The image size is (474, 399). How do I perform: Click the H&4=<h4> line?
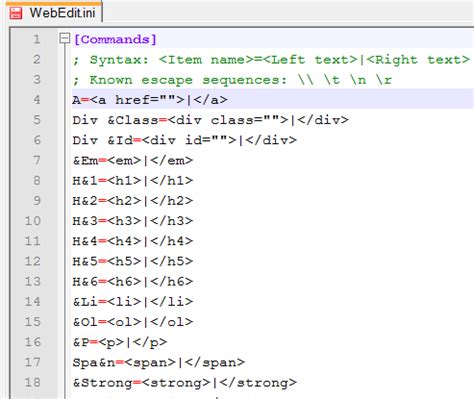[x=133, y=241]
